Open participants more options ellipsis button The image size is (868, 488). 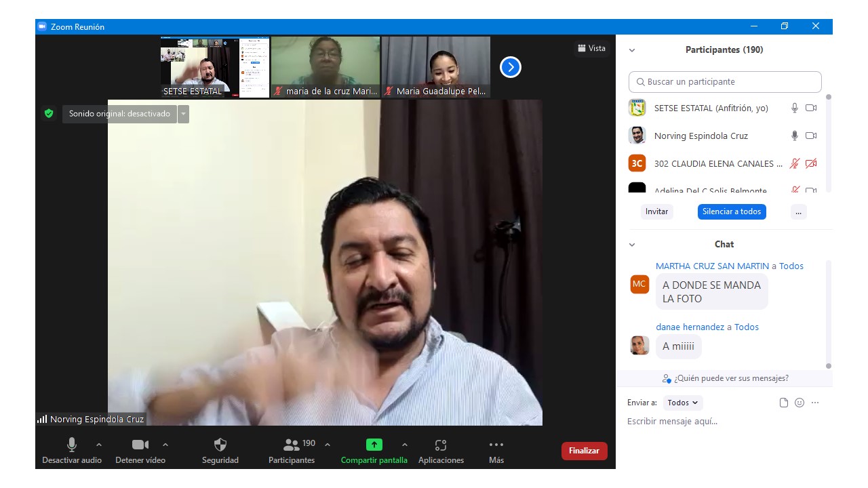click(x=798, y=211)
